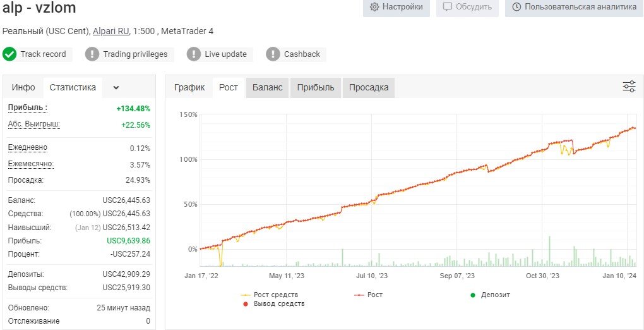The image size is (644, 330).
Task: Toggle the Рост средств legend series
Action: pos(270,295)
